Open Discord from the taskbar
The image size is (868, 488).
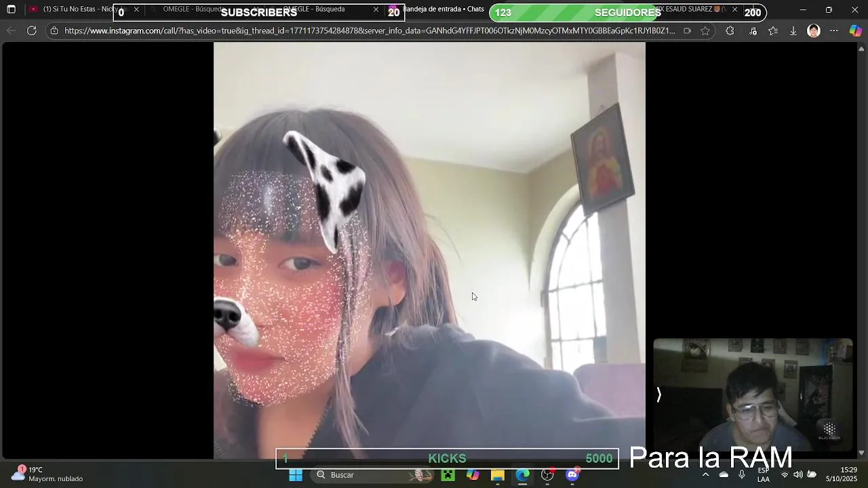tap(572, 475)
